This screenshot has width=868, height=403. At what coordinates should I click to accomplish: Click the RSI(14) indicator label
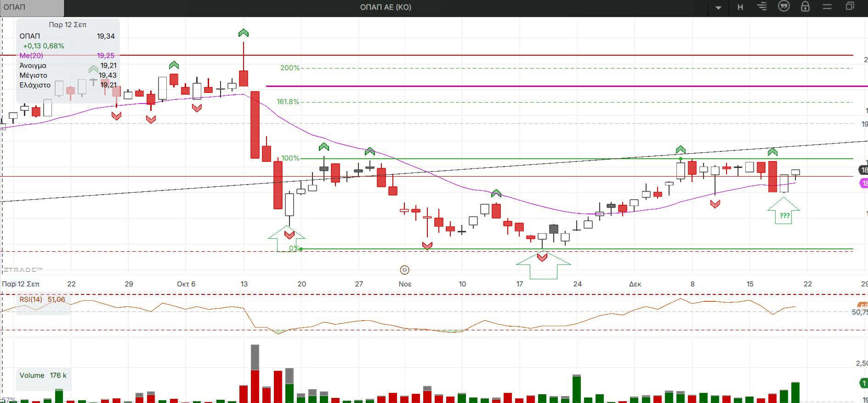click(x=31, y=299)
